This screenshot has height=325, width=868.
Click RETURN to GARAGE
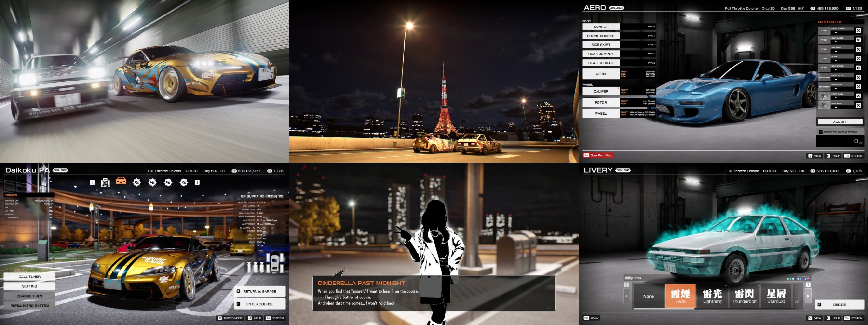(260, 291)
